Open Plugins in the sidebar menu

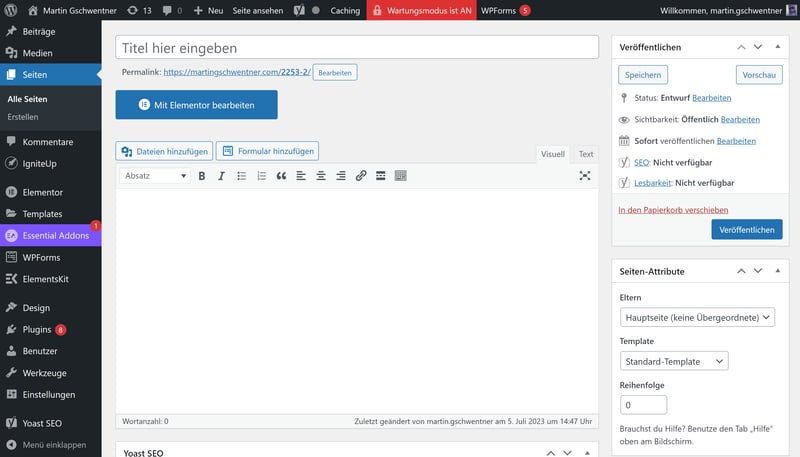[36, 329]
